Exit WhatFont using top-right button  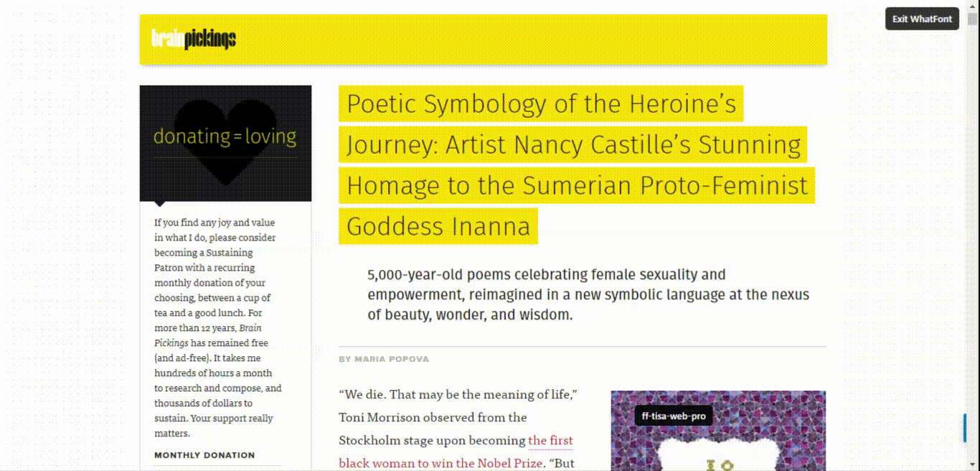click(922, 19)
